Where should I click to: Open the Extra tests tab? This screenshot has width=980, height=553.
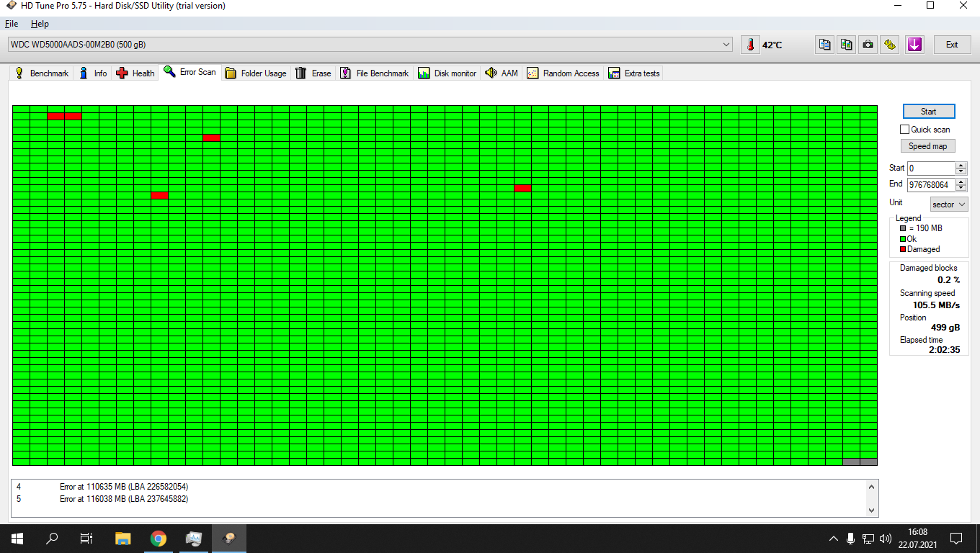[x=634, y=73]
